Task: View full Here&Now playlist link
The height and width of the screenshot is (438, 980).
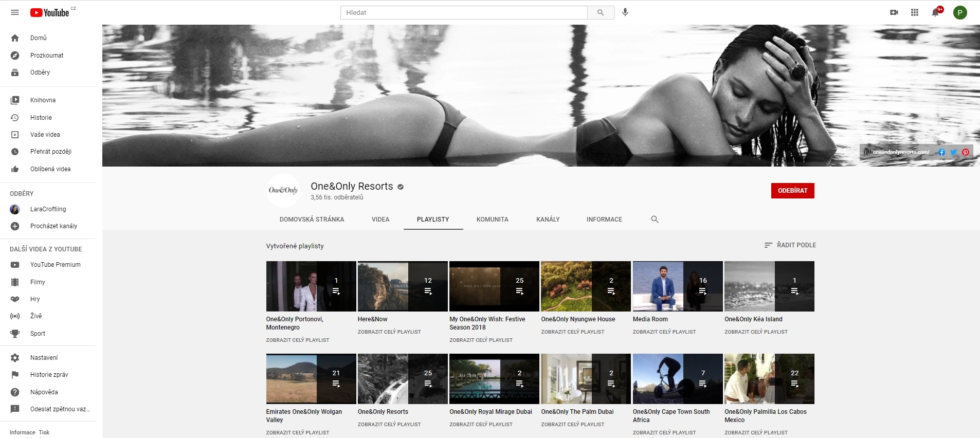Action: point(389,332)
